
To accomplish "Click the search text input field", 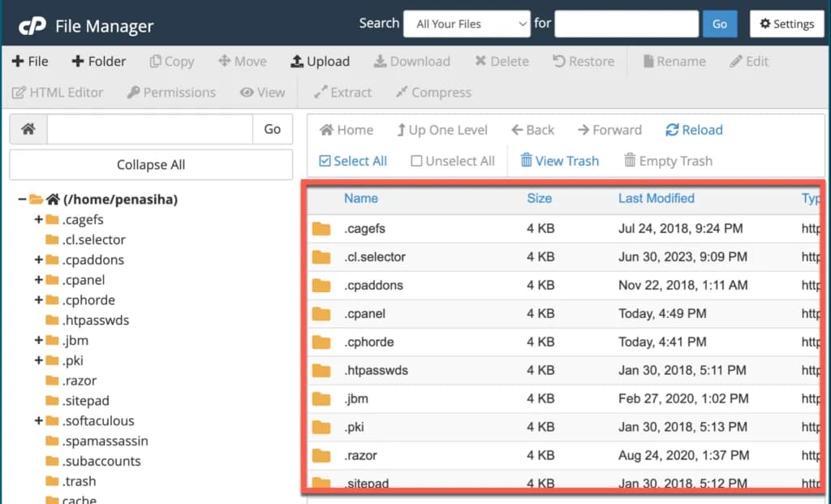I will click(626, 24).
